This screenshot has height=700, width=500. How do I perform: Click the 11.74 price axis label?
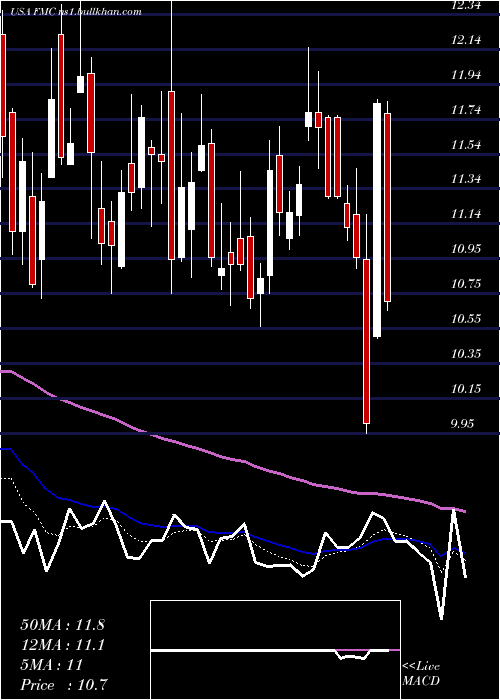(466, 110)
